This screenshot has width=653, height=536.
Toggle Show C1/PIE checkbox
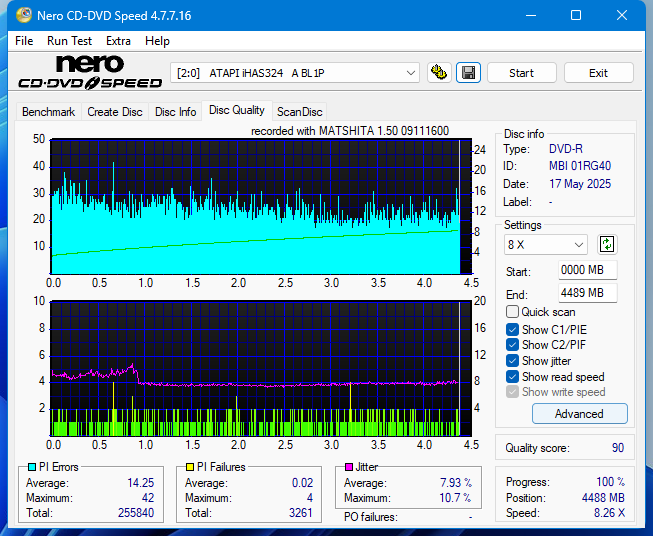click(x=513, y=329)
